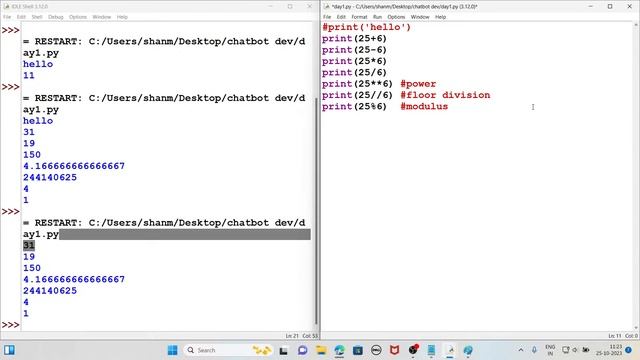
Task: Open the black and red recorder taskbar icon
Action: tap(413, 350)
